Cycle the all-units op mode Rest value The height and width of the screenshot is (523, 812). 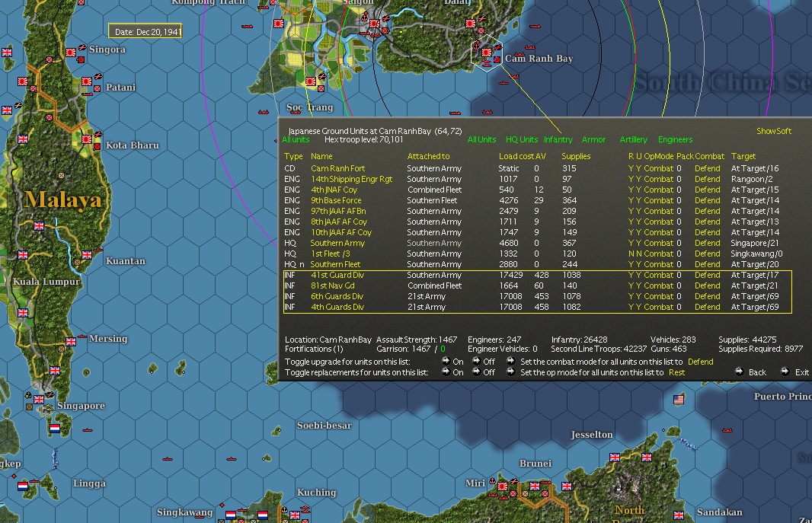676,372
